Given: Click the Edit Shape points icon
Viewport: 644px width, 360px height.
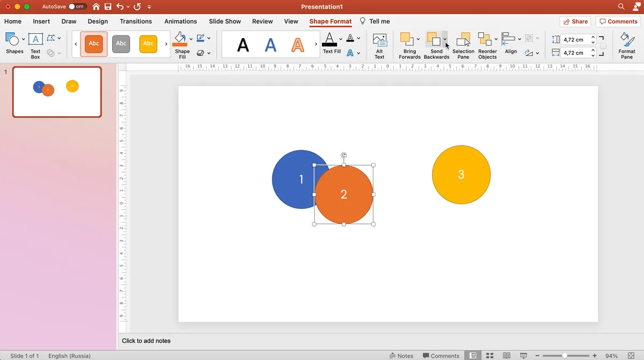Looking at the screenshot, I should pyautogui.click(x=50, y=38).
